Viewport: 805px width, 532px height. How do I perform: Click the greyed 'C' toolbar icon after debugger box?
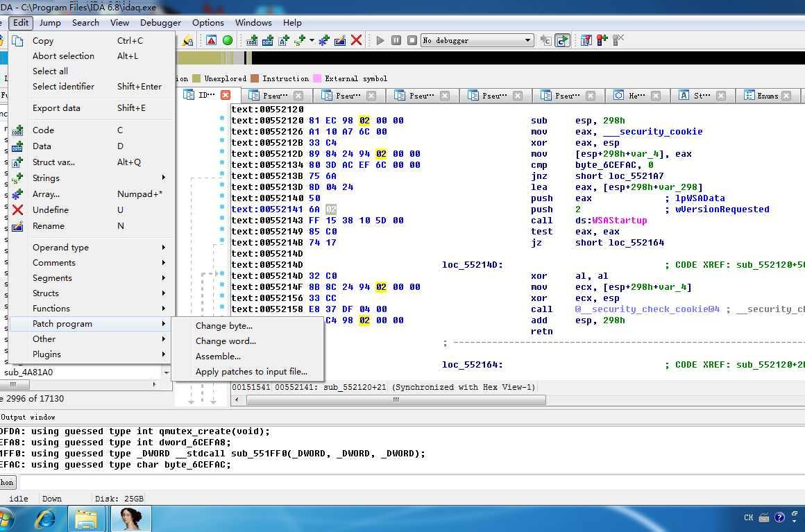(x=545, y=40)
